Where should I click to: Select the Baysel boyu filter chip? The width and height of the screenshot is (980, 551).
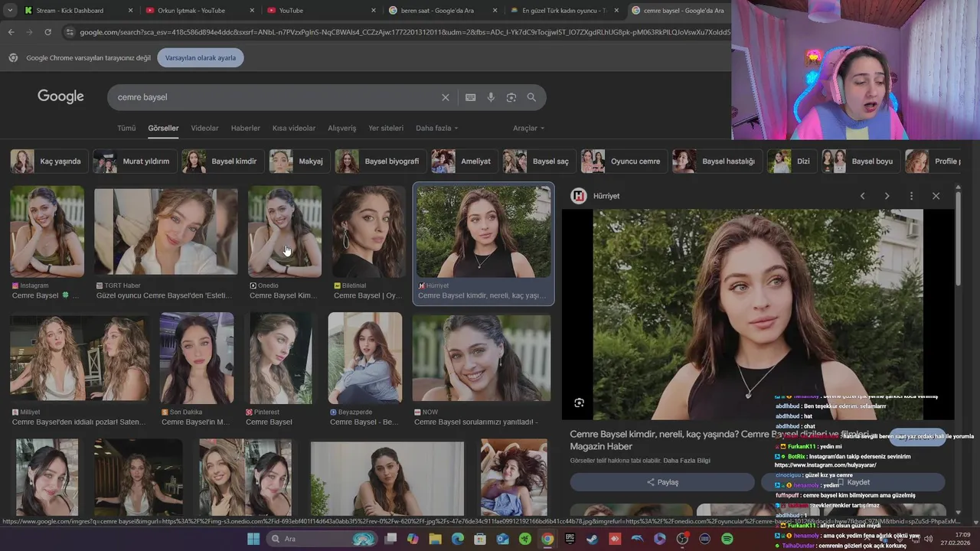pos(861,161)
